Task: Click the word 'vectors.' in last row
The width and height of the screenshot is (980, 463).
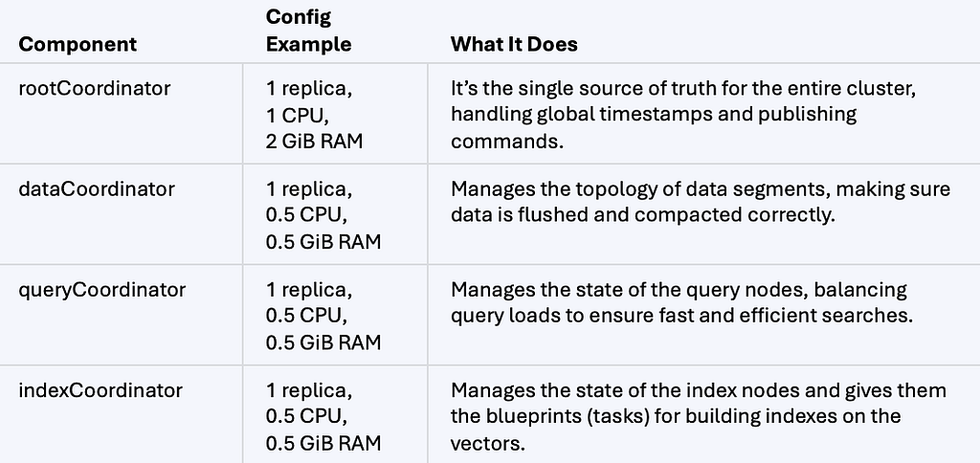Action: point(488,443)
